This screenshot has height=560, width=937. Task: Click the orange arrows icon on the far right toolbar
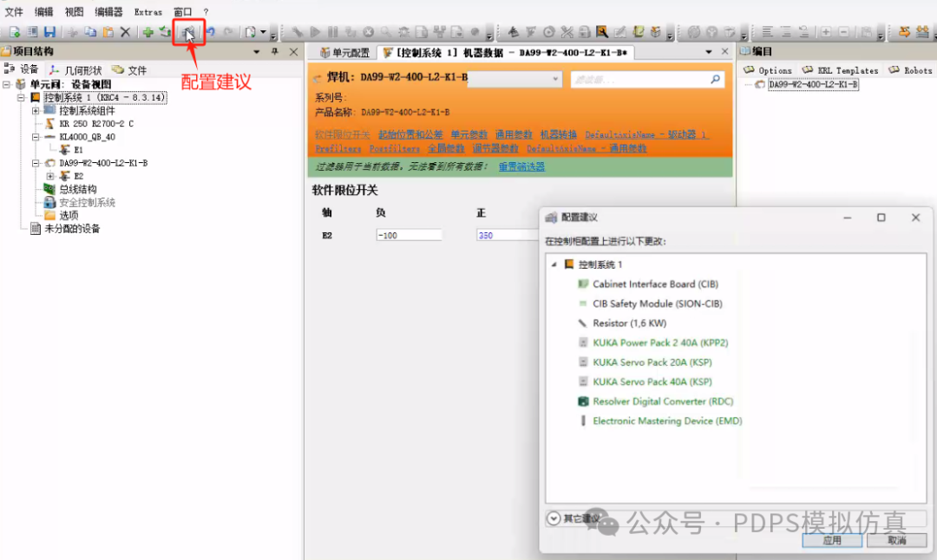pos(904,32)
